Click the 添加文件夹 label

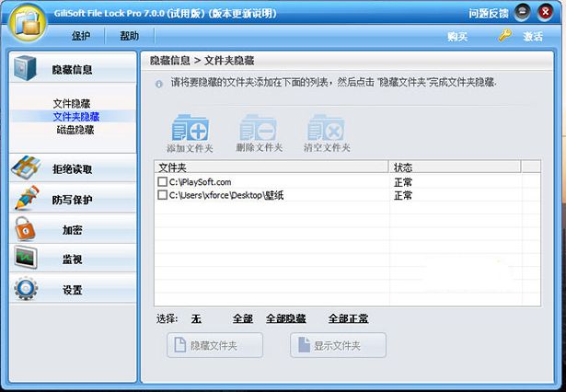190,148
